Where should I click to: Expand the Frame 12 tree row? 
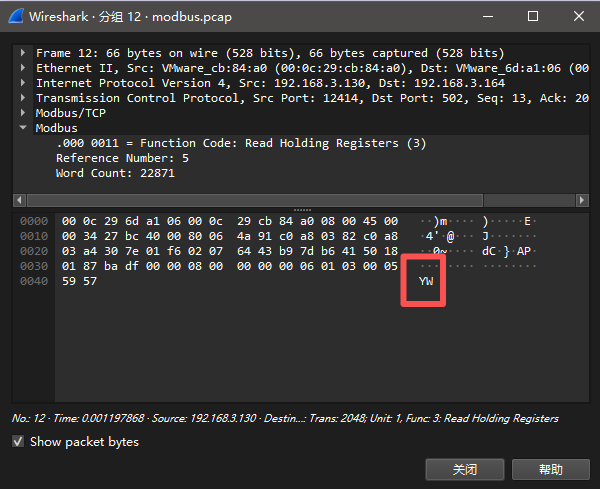pyautogui.click(x=25, y=52)
